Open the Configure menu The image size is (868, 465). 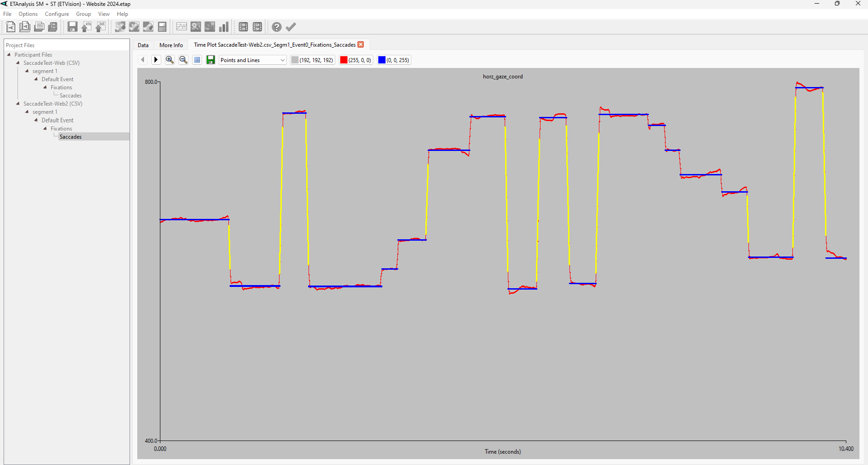57,14
